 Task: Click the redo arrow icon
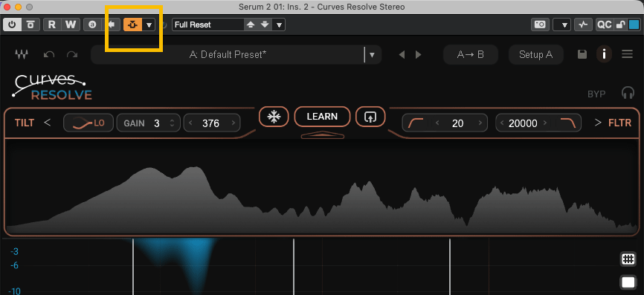click(x=72, y=54)
